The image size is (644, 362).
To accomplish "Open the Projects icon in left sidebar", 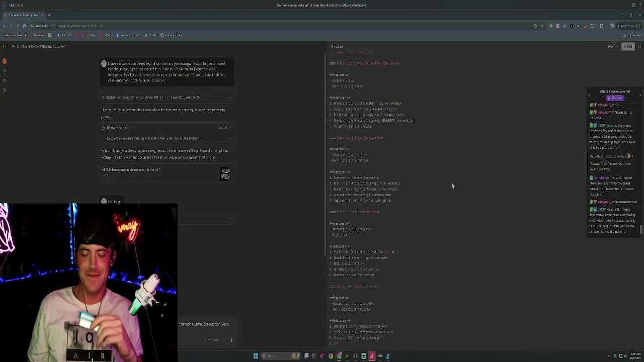I will (5, 80).
